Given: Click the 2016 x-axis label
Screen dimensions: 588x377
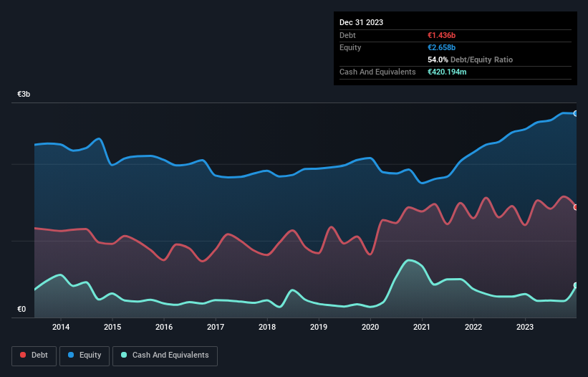Looking at the screenshot, I should 164,327.
